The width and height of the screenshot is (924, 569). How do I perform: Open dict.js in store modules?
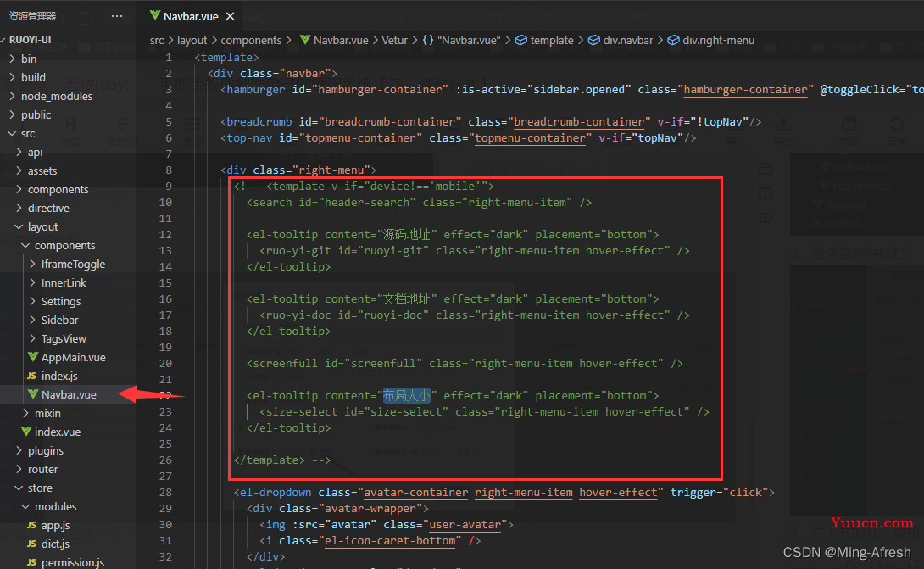(55, 544)
